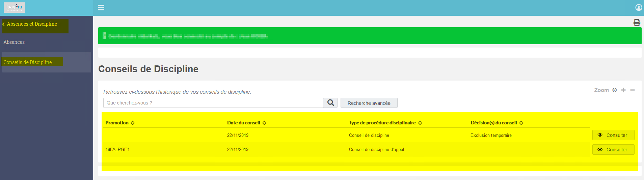Click the 'Zoom' label text
Image resolution: width=644 pixels, height=180 pixels.
(x=601, y=90)
